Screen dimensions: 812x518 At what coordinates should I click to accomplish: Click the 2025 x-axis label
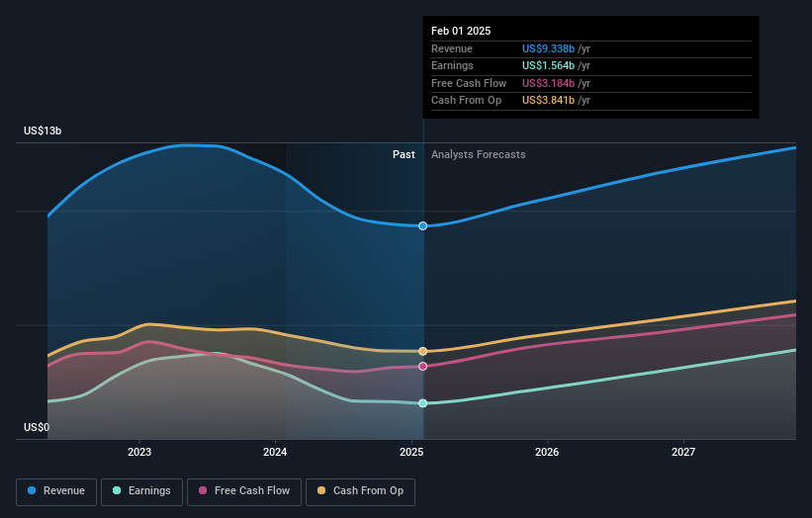tap(411, 452)
